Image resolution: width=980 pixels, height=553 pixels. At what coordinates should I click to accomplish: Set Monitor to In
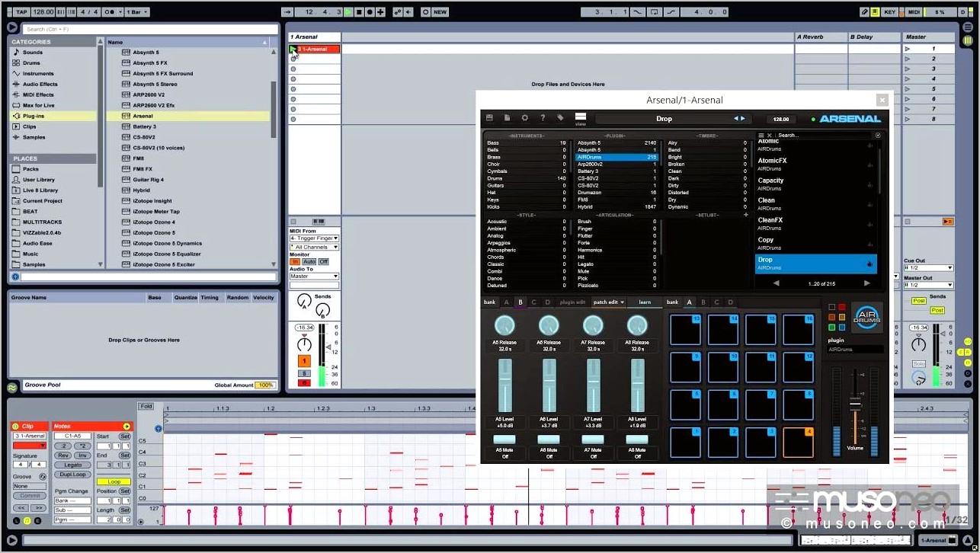click(x=295, y=261)
